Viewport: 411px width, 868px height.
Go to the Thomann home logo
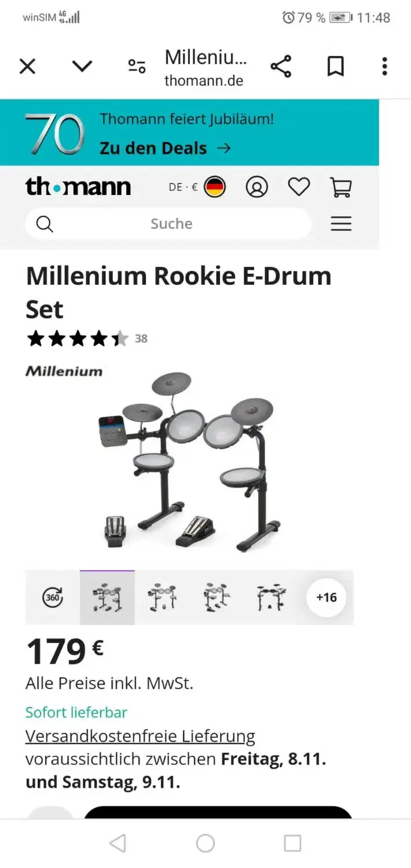(78, 186)
